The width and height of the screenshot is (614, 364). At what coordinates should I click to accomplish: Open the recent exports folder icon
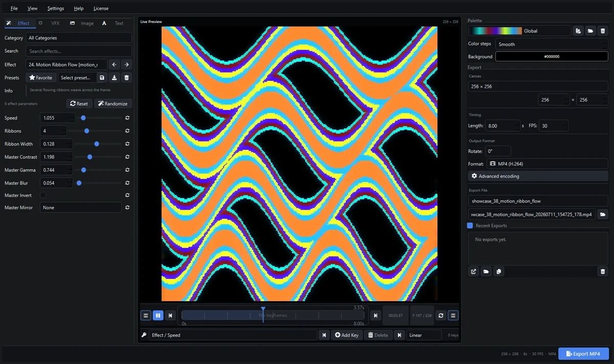tap(486, 271)
